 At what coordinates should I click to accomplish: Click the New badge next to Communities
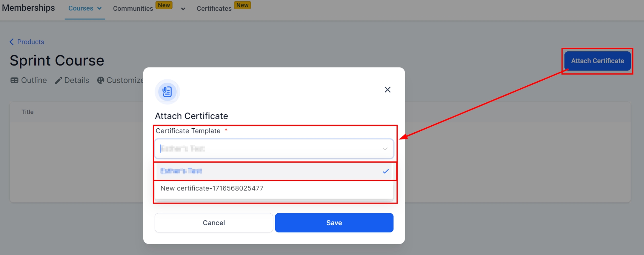pos(164,5)
